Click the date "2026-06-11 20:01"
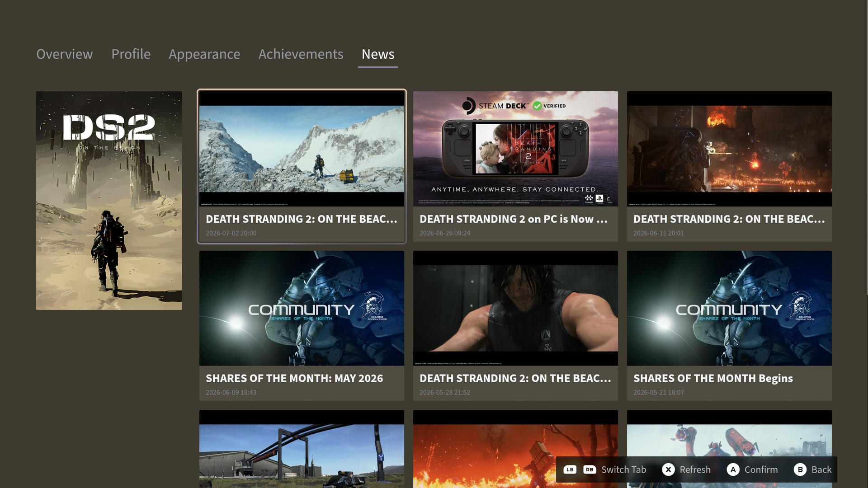The image size is (868, 488). click(x=659, y=233)
